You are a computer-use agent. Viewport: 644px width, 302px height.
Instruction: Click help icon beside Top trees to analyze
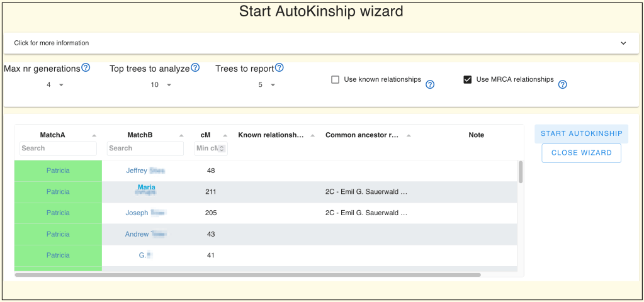(x=195, y=68)
